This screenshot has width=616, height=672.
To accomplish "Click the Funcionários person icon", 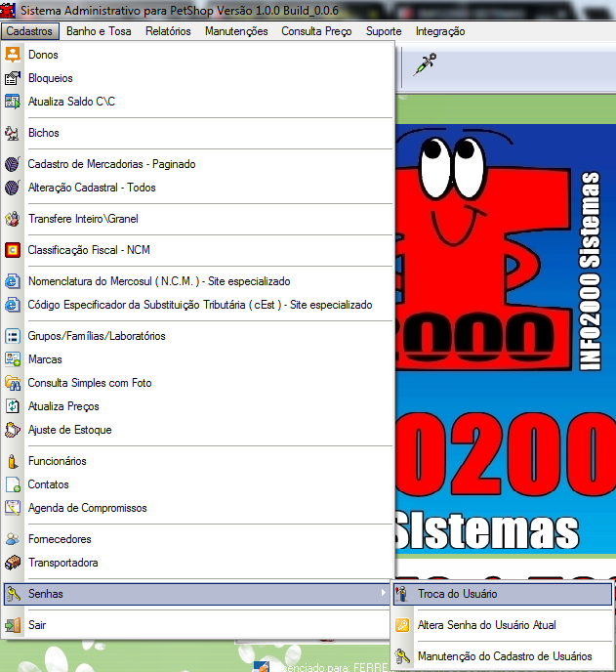I will (13, 461).
